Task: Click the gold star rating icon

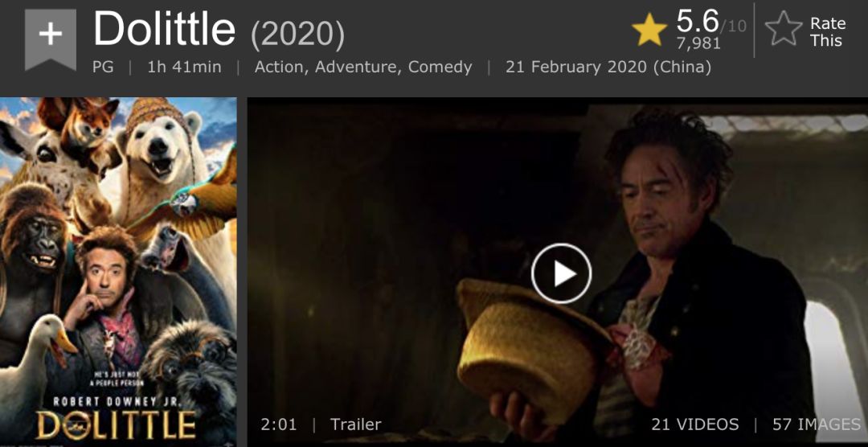Action: (649, 31)
